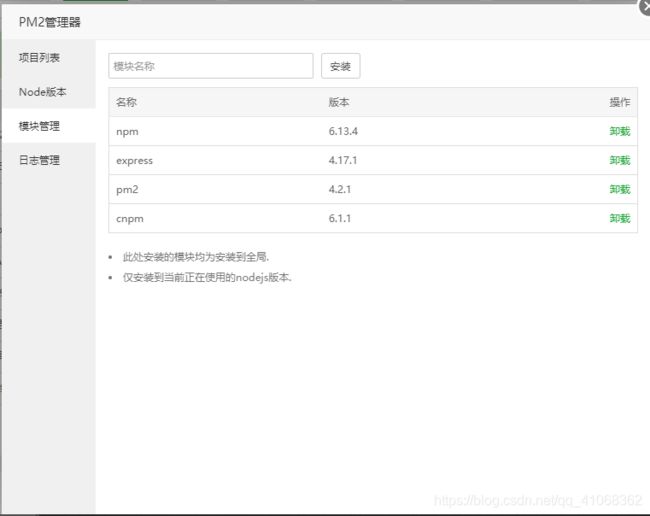Select the npm module name cell
The height and width of the screenshot is (516, 650).
tap(127, 132)
